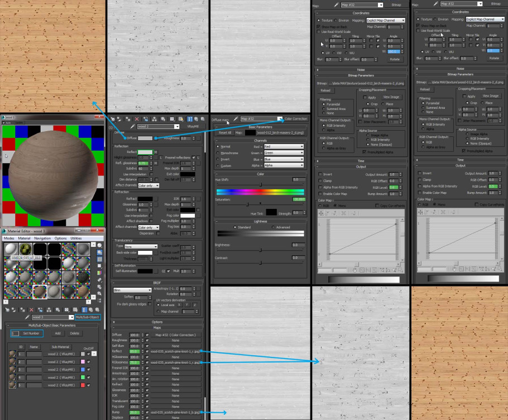Click the Reflect color swatch in wood 2
The image size is (508, 420).
[145, 152]
